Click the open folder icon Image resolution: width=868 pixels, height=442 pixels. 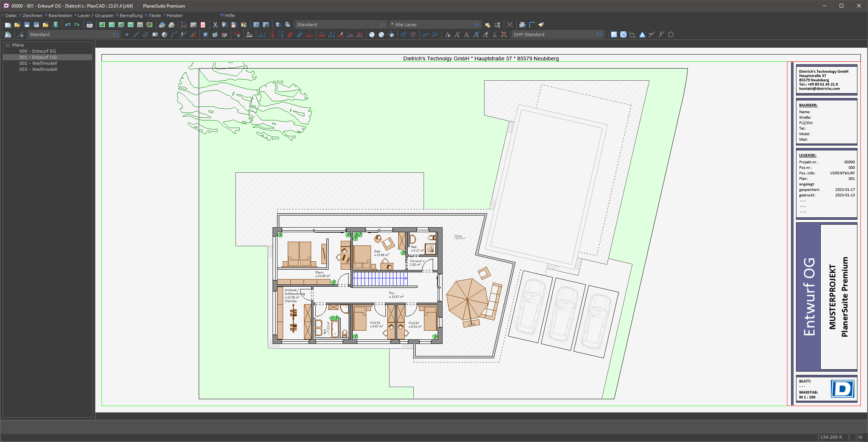[x=17, y=25]
